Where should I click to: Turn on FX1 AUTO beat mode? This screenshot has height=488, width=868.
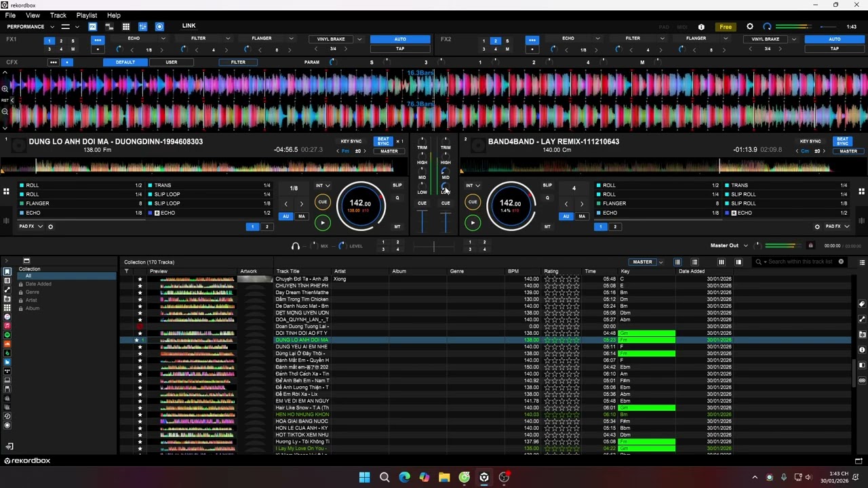click(400, 39)
